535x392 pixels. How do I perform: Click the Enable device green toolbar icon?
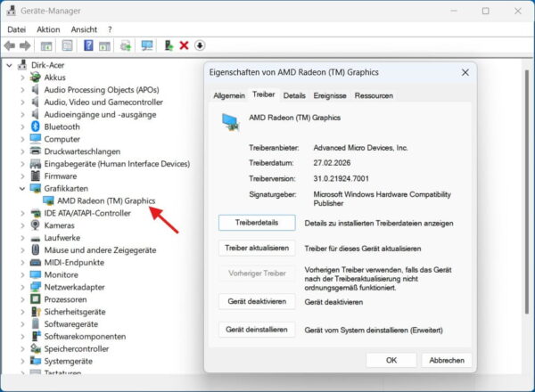click(x=169, y=45)
